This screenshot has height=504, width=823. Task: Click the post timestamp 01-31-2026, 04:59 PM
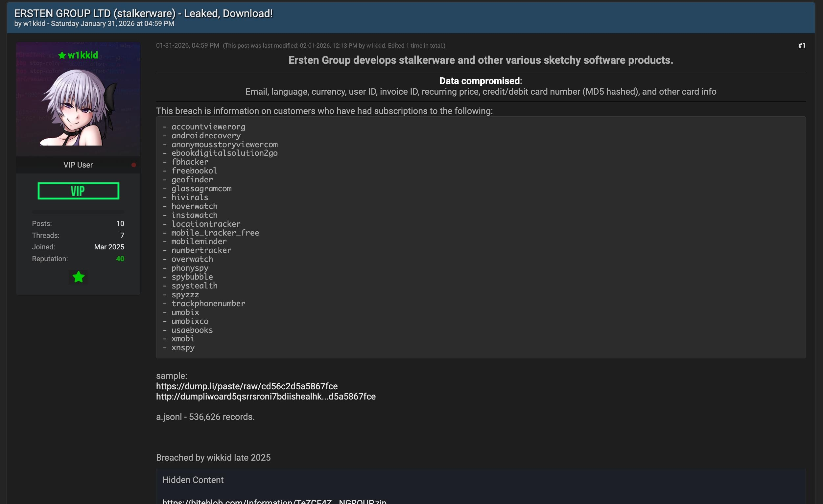[187, 45]
